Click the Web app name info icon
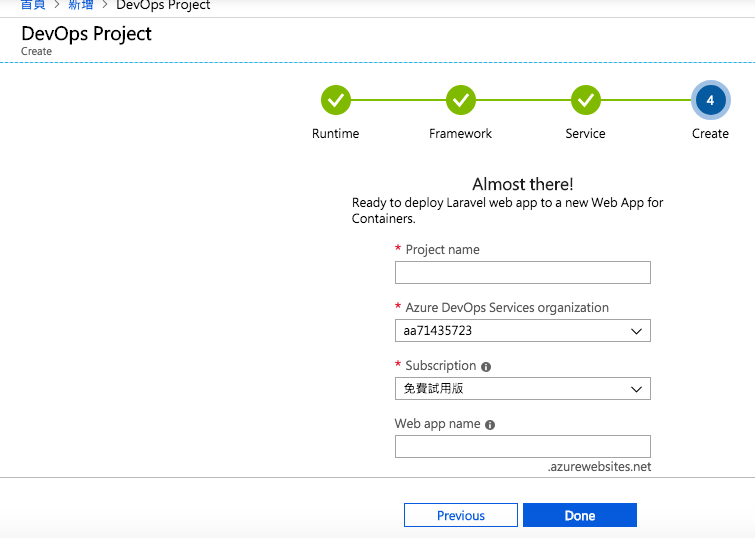Screen dimensions: 755x538 click(490, 425)
